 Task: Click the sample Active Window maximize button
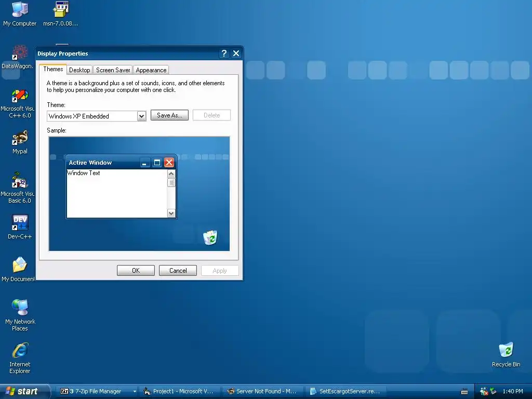(157, 163)
